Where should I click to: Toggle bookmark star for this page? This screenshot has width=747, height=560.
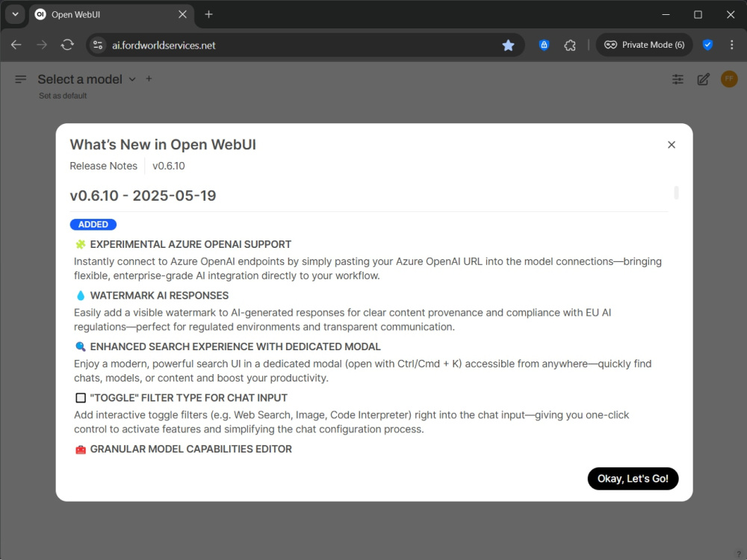pyautogui.click(x=508, y=46)
